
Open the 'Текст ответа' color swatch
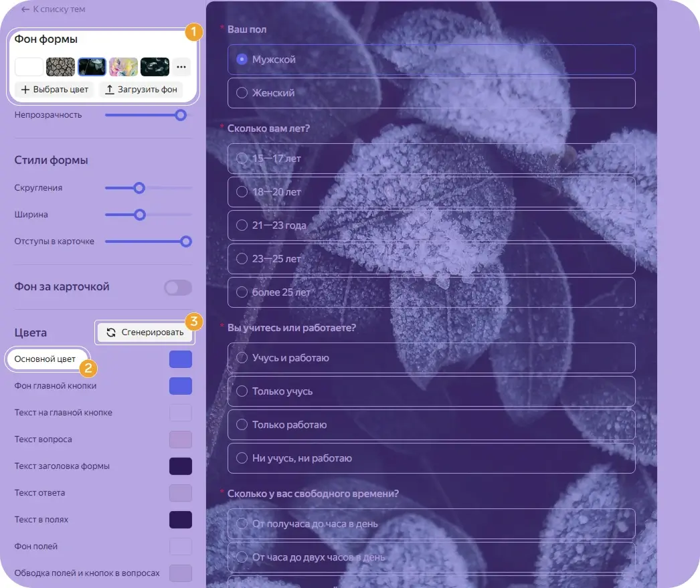(181, 493)
